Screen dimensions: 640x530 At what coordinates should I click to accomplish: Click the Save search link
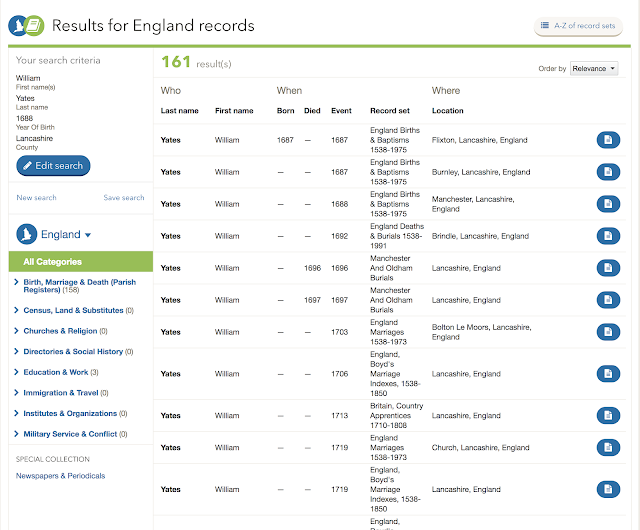pos(124,198)
